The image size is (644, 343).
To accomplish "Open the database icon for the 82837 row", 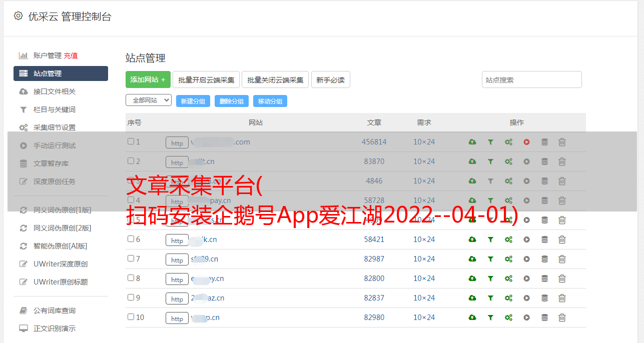I will pyautogui.click(x=544, y=298).
